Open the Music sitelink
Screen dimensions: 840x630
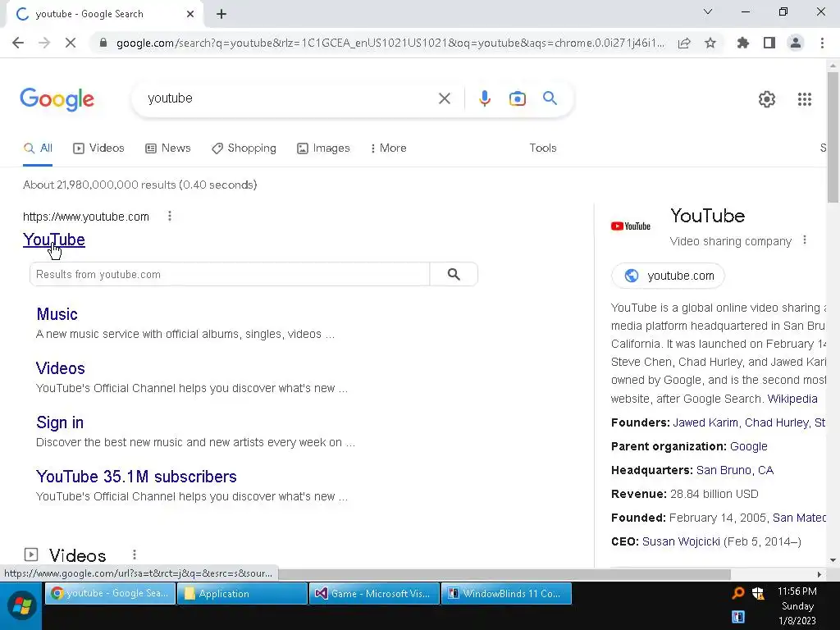(57, 314)
